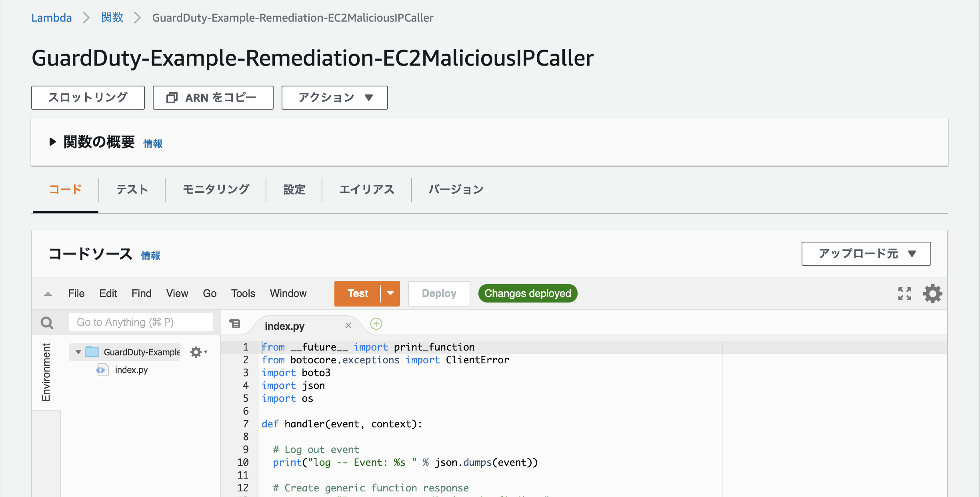980x497 pixels.
Task: Open the file tree gear options menu
Action: 198,352
